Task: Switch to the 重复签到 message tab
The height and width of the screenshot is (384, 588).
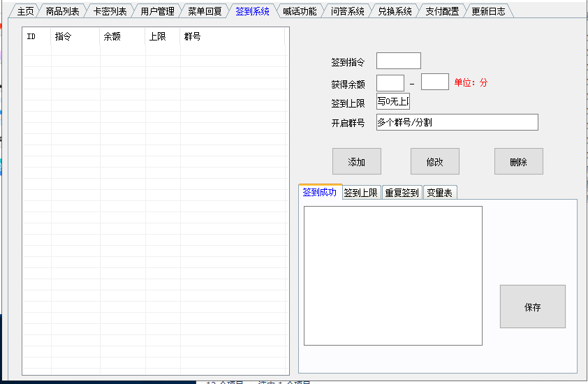Action: (x=402, y=193)
